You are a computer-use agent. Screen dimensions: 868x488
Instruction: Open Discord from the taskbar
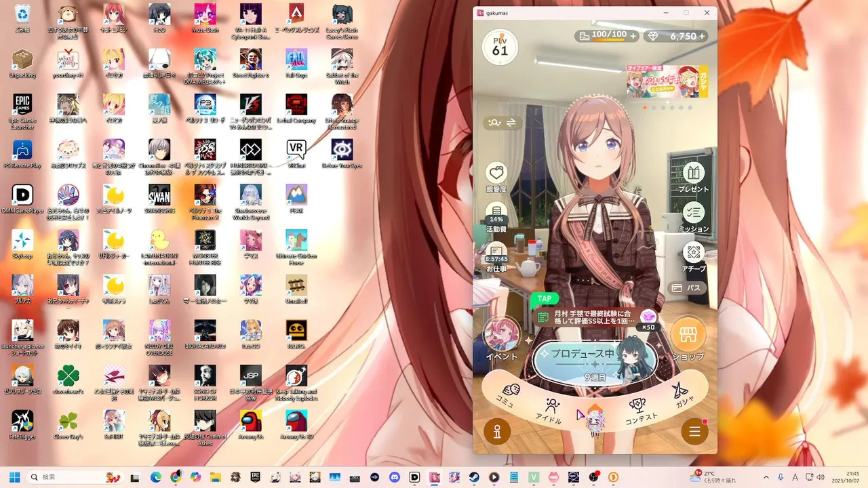tap(395, 477)
